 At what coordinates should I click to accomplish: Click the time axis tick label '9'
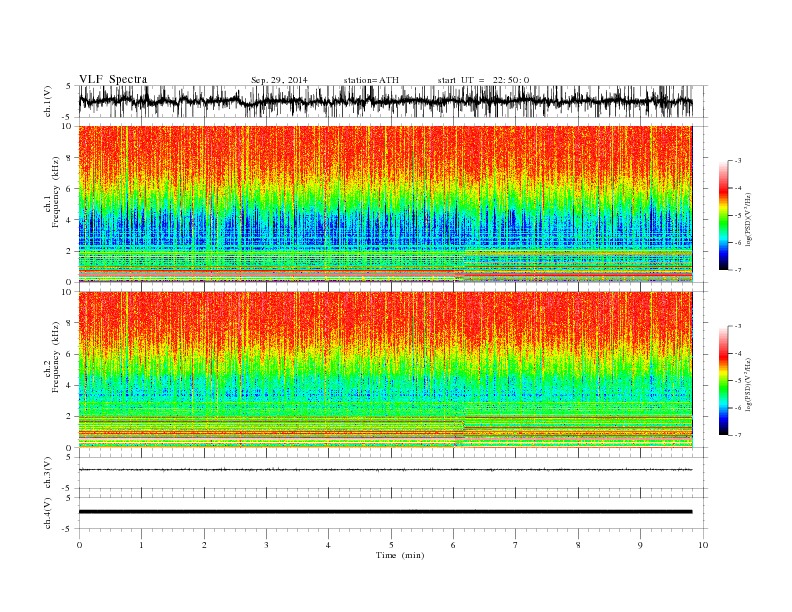[x=640, y=545]
